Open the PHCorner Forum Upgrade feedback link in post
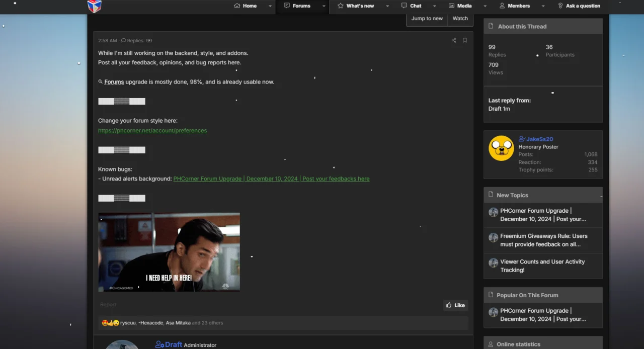This screenshot has width=644, height=349. tap(271, 179)
